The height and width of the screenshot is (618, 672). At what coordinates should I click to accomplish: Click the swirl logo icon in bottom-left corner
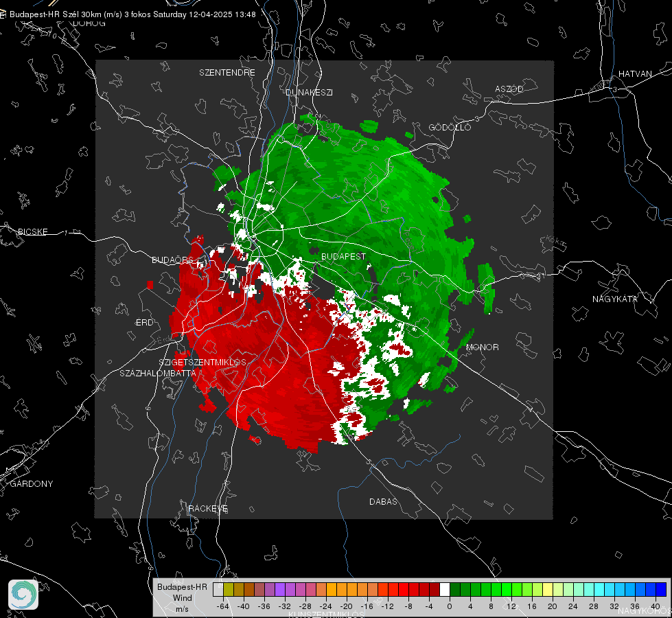[23, 595]
